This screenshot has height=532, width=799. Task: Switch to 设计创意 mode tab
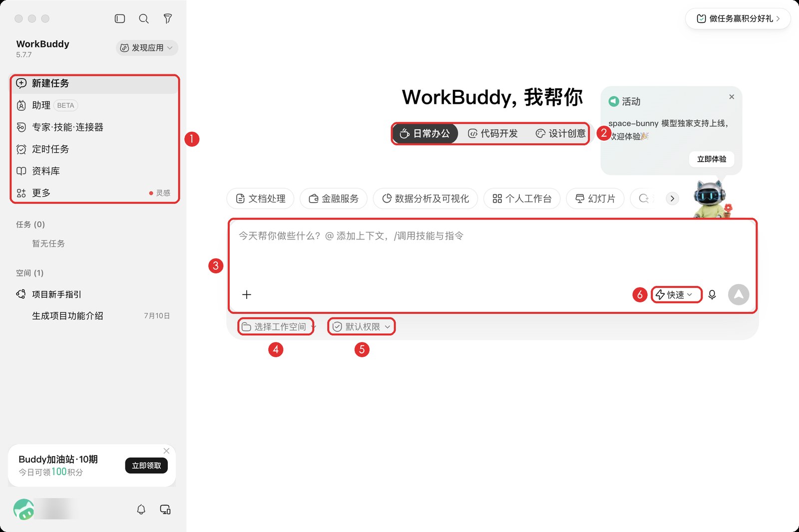click(560, 134)
